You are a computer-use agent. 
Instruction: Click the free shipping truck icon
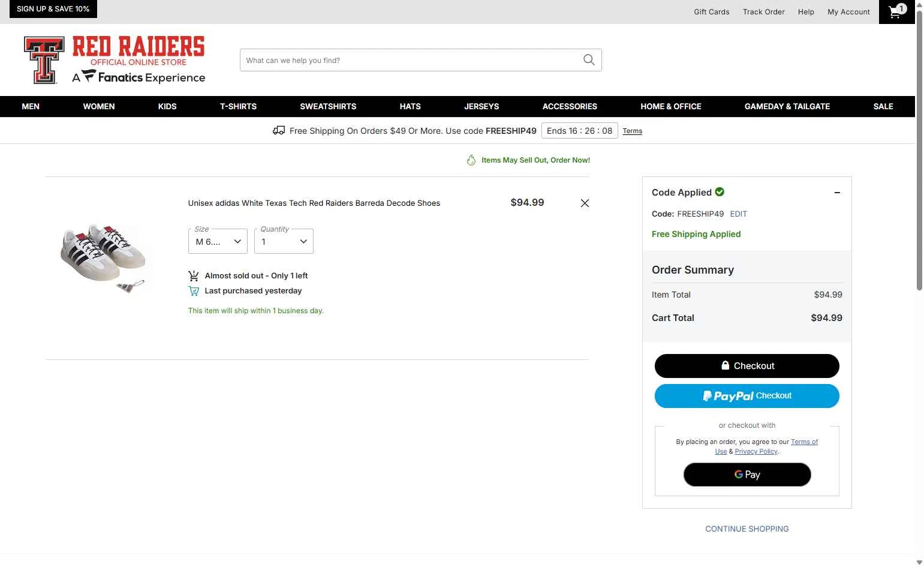point(279,131)
